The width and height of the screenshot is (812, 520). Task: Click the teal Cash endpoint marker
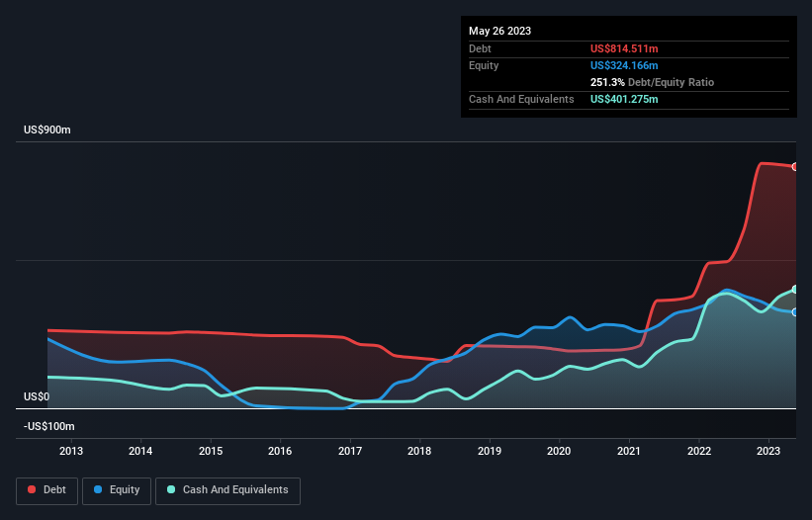[x=795, y=290]
